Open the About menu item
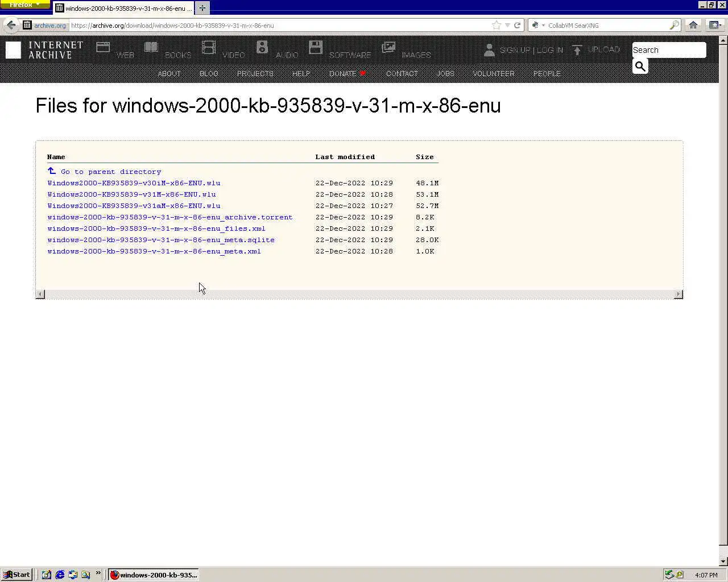The width and height of the screenshot is (728, 582). pos(169,74)
